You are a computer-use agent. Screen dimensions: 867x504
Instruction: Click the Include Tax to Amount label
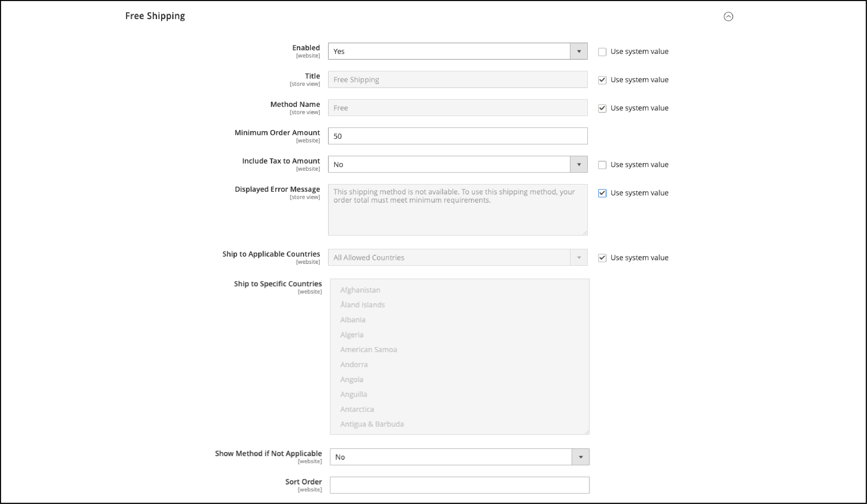point(281,161)
